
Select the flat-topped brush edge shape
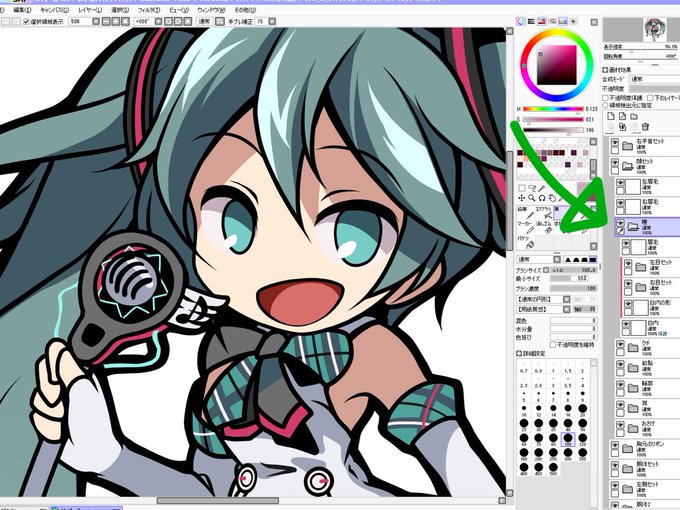[592, 259]
